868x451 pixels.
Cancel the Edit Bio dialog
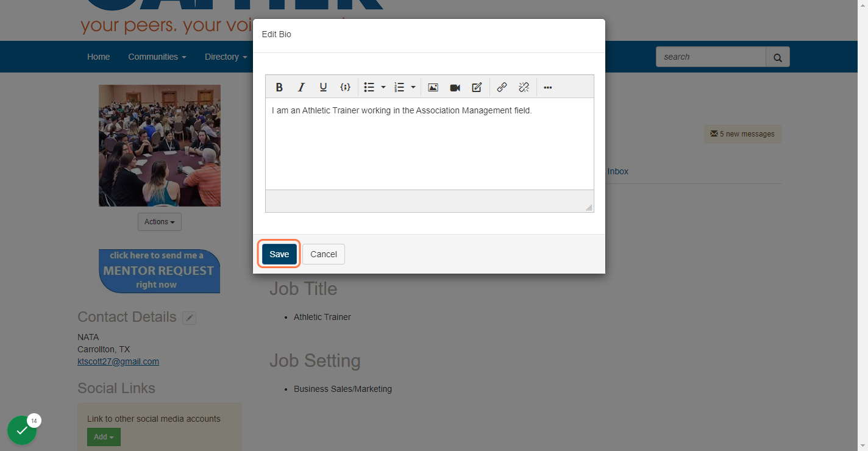324,254
